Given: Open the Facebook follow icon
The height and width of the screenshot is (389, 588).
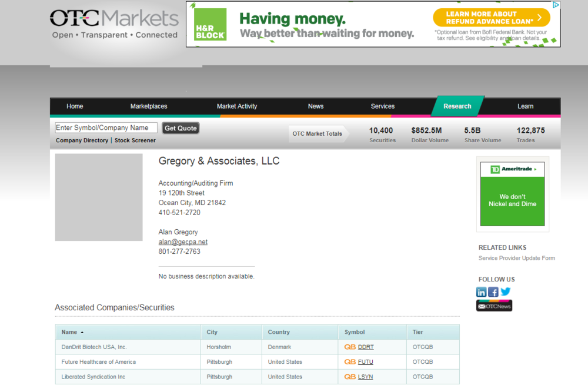Looking at the screenshot, I should click(493, 291).
